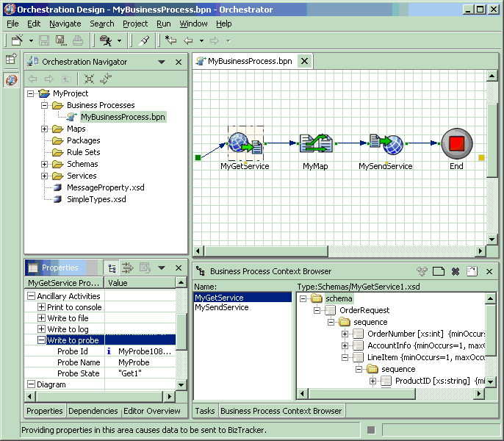Viewport: 504px width, 441px height.
Task: Select SimpleTypes.xsd file
Action: [96, 199]
